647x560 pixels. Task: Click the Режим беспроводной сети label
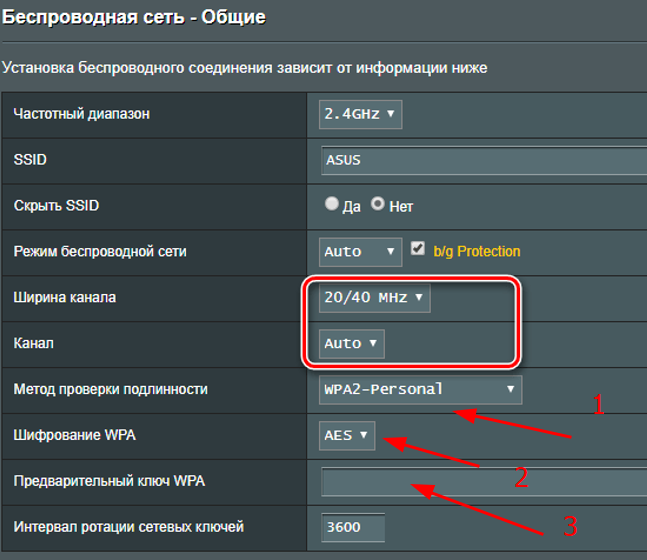coord(100,251)
